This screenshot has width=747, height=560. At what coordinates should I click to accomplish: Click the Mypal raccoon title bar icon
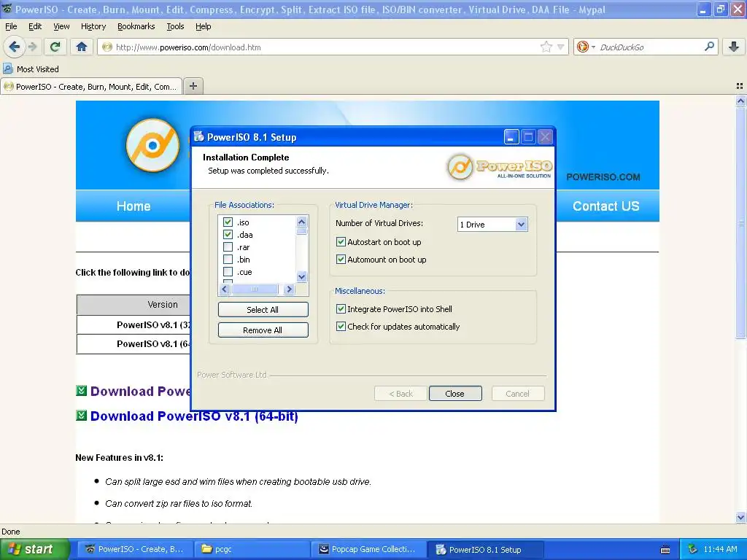coord(7,9)
